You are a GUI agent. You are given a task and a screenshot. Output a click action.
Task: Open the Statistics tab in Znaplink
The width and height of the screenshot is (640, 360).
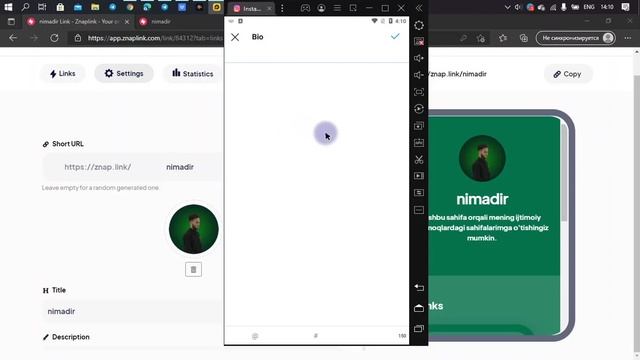(193, 73)
